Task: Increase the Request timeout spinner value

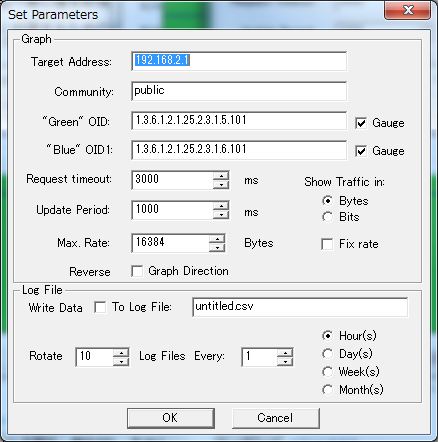Action: click(221, 176)
